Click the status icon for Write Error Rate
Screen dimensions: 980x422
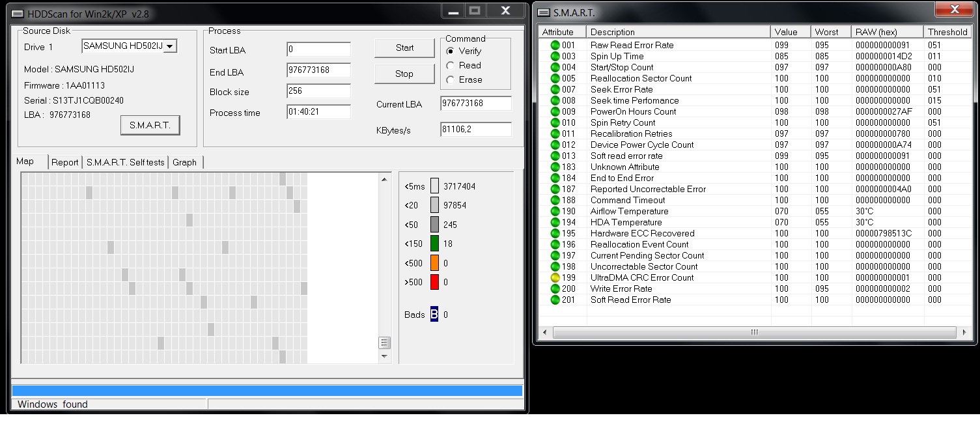555,288
